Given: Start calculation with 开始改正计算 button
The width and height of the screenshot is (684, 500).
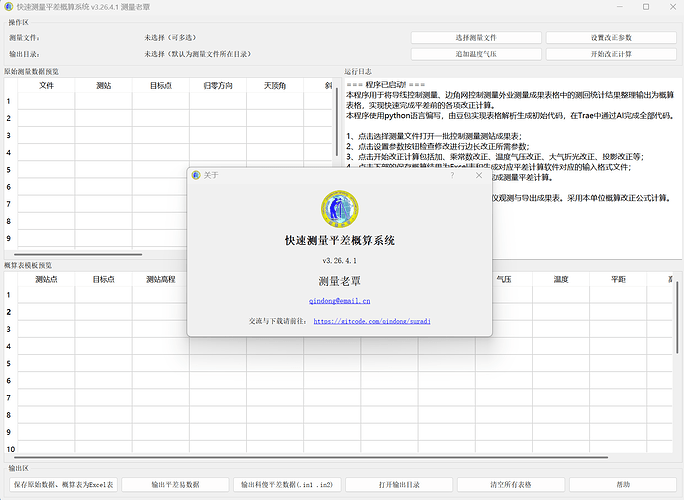Looking at the screenshot, I should tap(610, 53).
